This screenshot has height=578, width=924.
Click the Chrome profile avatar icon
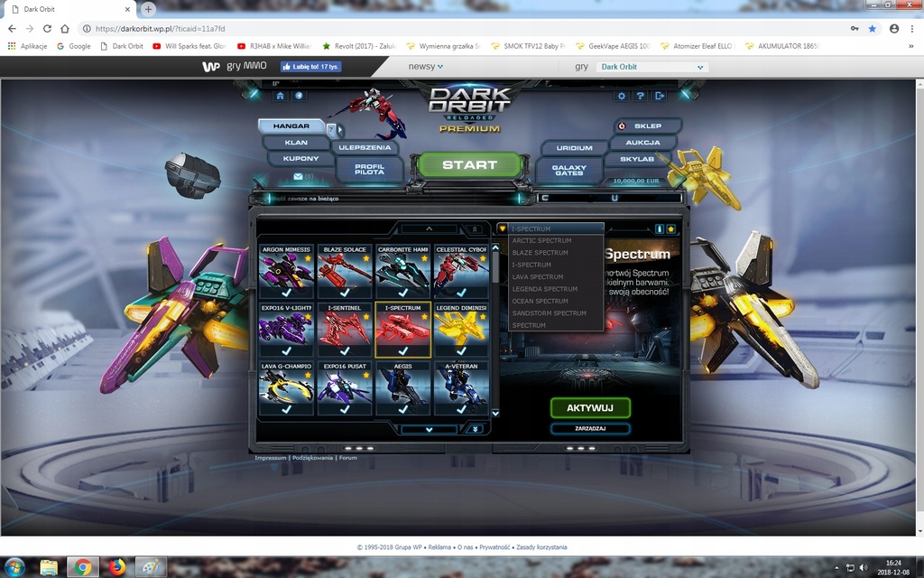pos(894,28)
